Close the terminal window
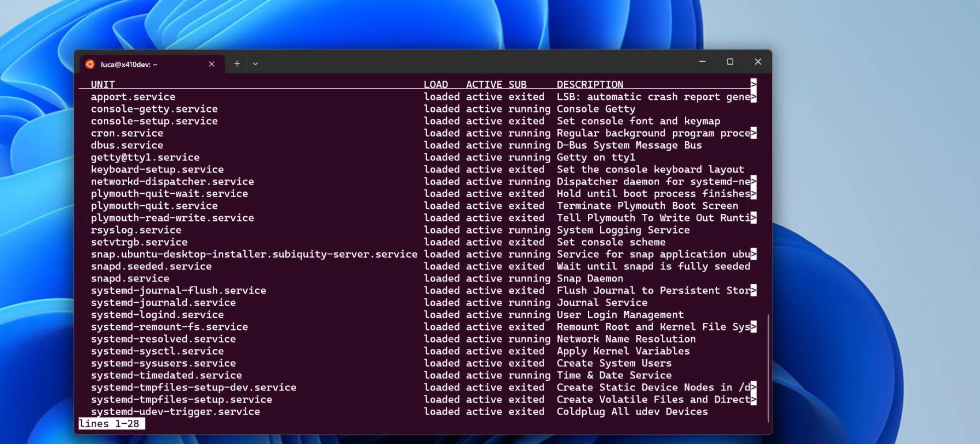Image resolution: width=980 pixels, height=444 pixels. point(757,62)
